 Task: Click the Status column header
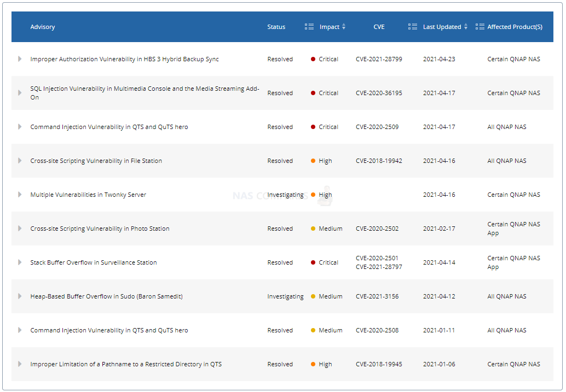pyautogui.click(x=276, y=27)
